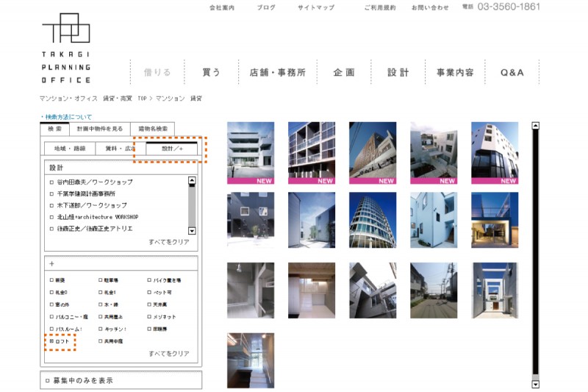Open the curved glass tower thumbnail
The height and width of the screenshot is (392, 588).
[x=373, y=220]
